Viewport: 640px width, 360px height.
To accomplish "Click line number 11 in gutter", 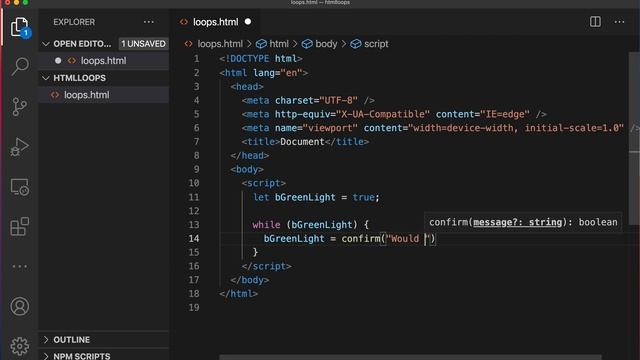I will point(194,197).
